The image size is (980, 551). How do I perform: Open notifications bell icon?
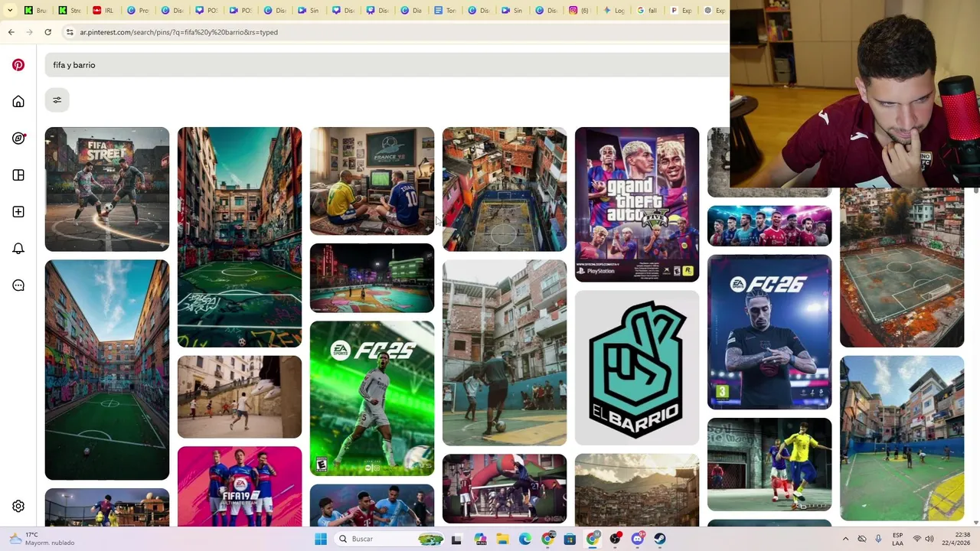pos(18,249)
